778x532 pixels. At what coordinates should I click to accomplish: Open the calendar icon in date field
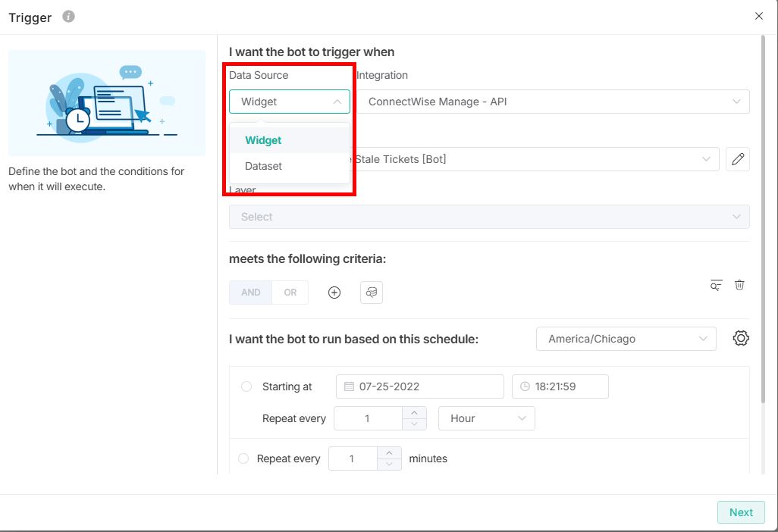pos(349,386)
